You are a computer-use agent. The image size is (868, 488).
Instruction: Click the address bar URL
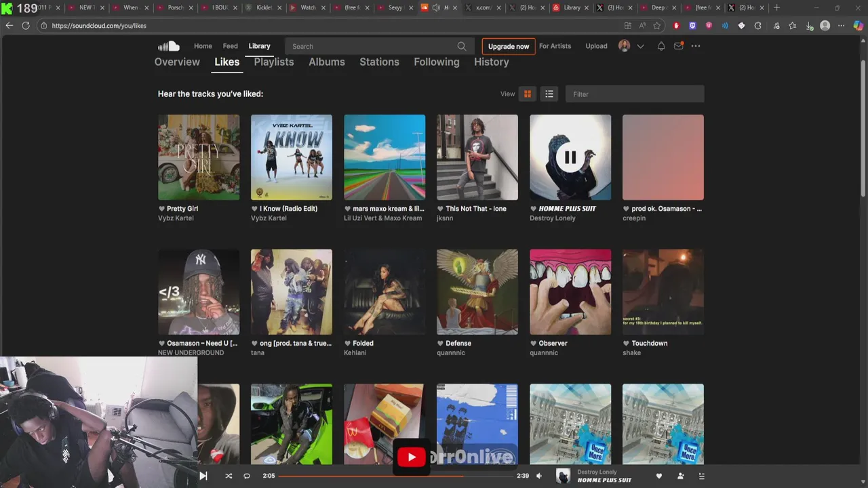coord(99,26)
